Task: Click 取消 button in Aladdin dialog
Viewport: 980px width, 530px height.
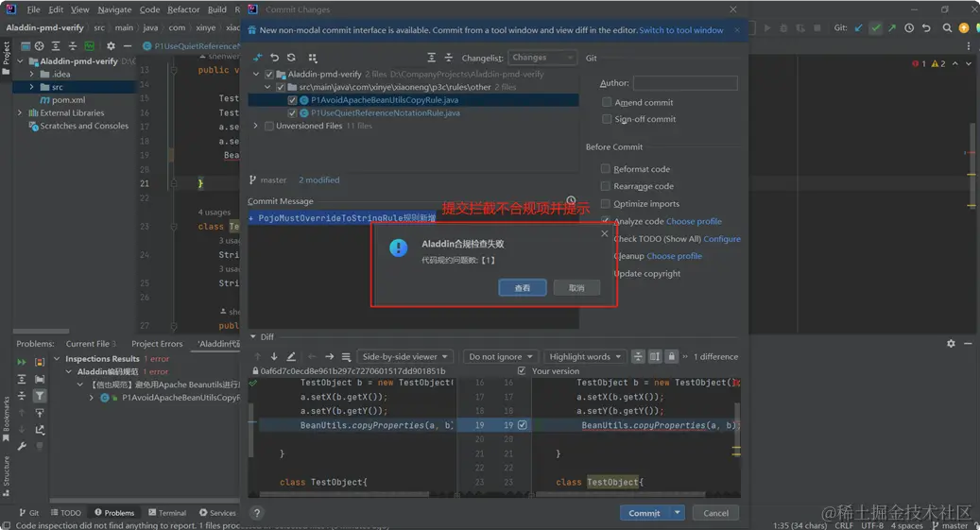Action: [576, 287]
